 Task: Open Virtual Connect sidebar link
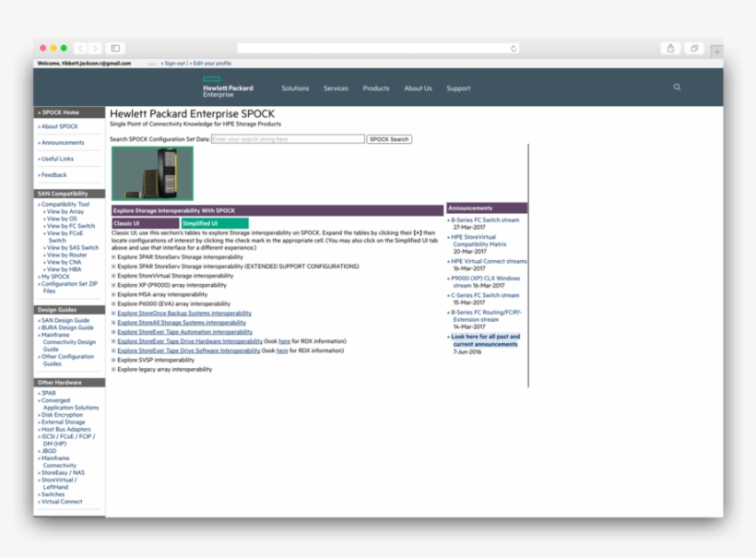point(62,502)
